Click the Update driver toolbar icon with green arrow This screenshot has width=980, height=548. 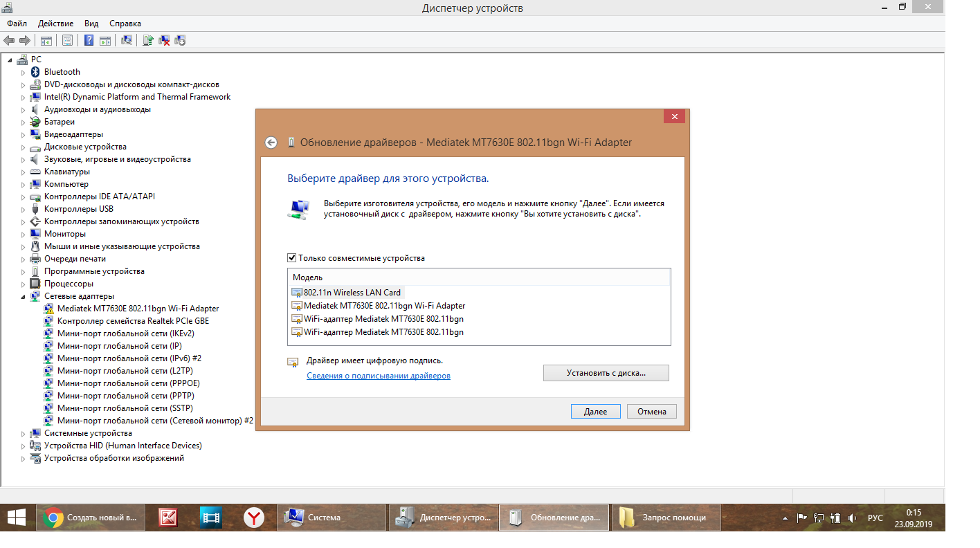click(x=148, y=41)
